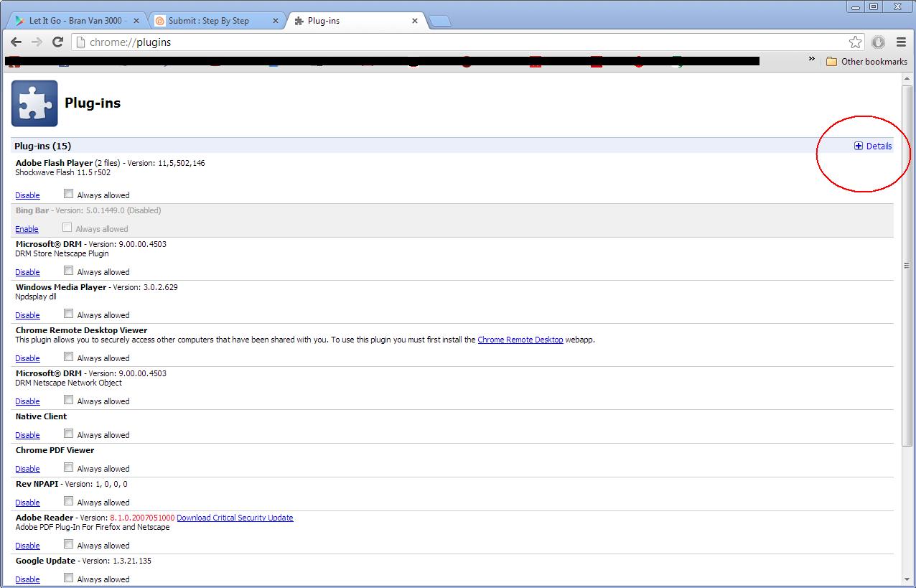Image resolution: width=916 pixels, height=588 pixels.
Task: Check Always allowed for Adobe Reader
Action: 68,544
